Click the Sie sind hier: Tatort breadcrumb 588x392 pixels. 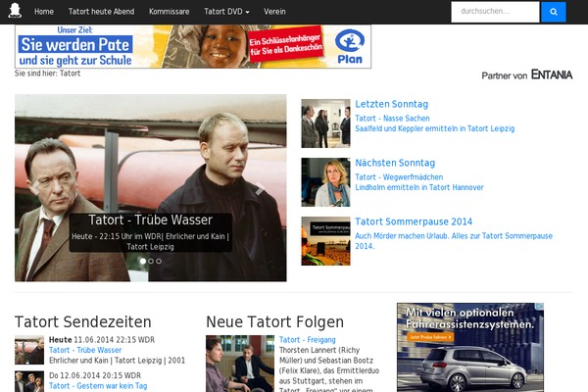pos(47,73)
